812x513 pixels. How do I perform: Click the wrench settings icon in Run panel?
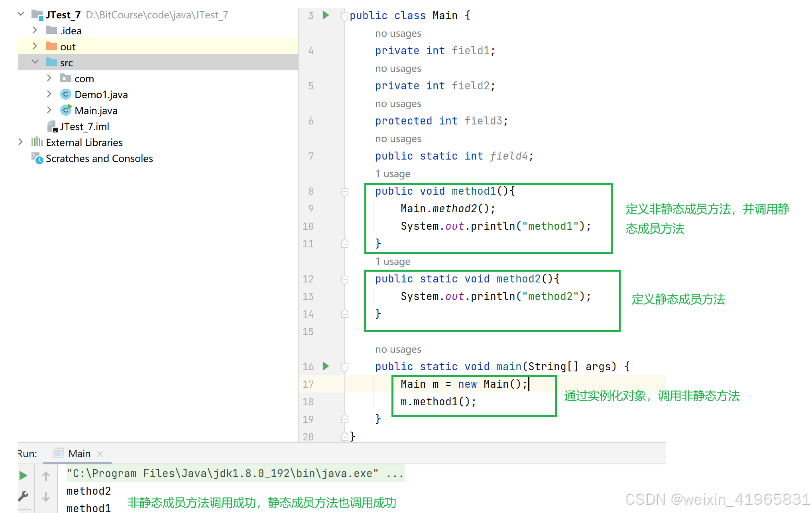click(24, 496)
